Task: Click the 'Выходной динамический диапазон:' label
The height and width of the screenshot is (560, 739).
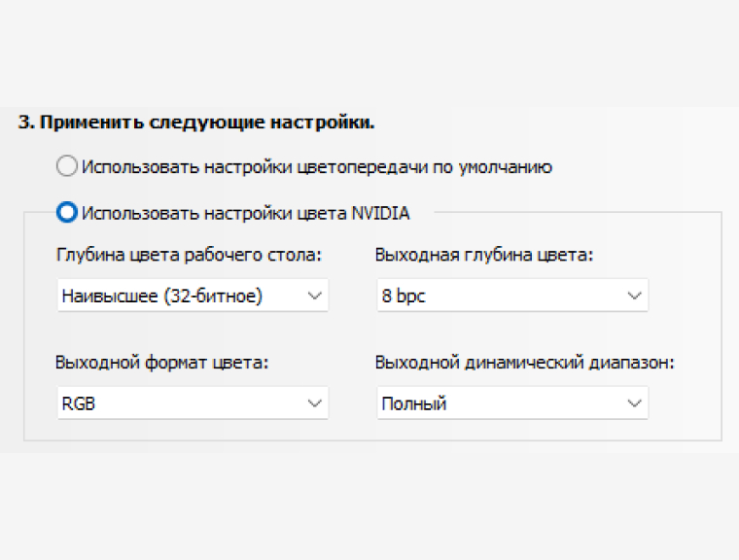Action: coord(525,363)
